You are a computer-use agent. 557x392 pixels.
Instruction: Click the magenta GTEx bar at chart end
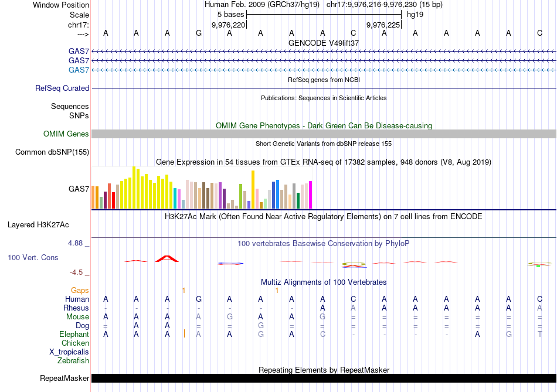tap(311, 195)
